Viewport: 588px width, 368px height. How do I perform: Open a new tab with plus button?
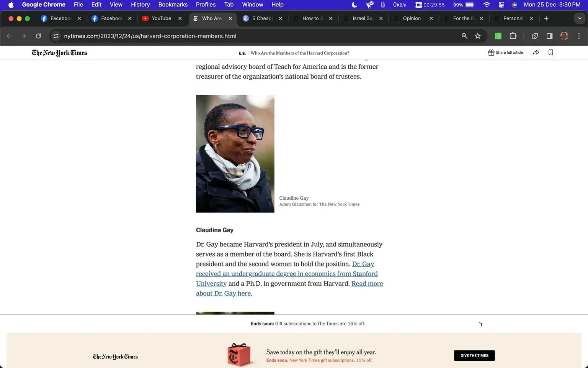pyautogui.click(x=546, y=18)
